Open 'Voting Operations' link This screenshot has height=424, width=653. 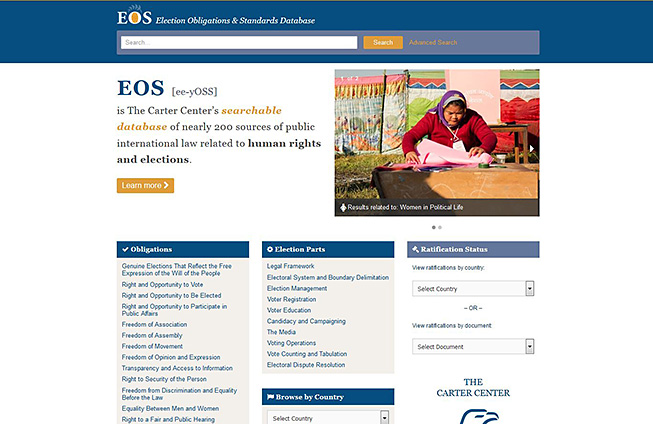coord(292,343)
